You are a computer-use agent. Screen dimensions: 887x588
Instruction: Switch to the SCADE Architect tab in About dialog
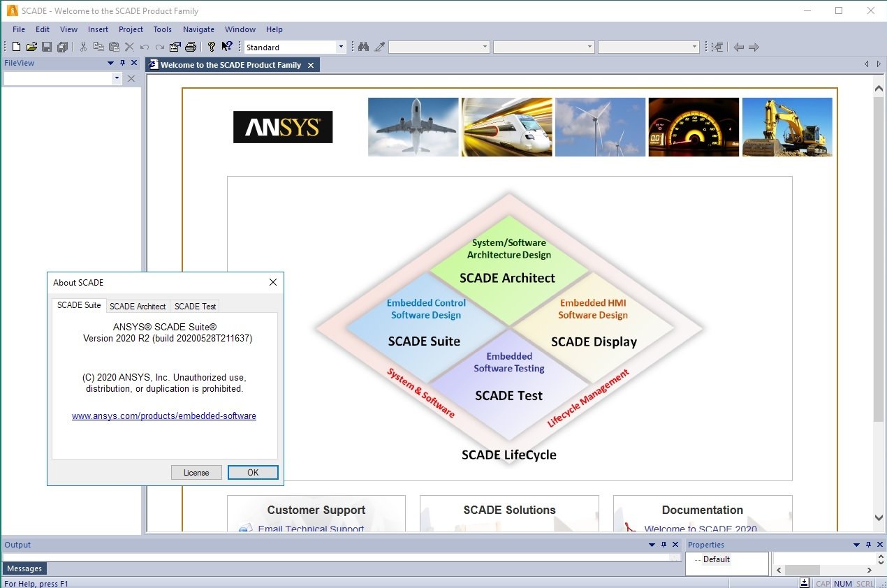tap(138, 306)
